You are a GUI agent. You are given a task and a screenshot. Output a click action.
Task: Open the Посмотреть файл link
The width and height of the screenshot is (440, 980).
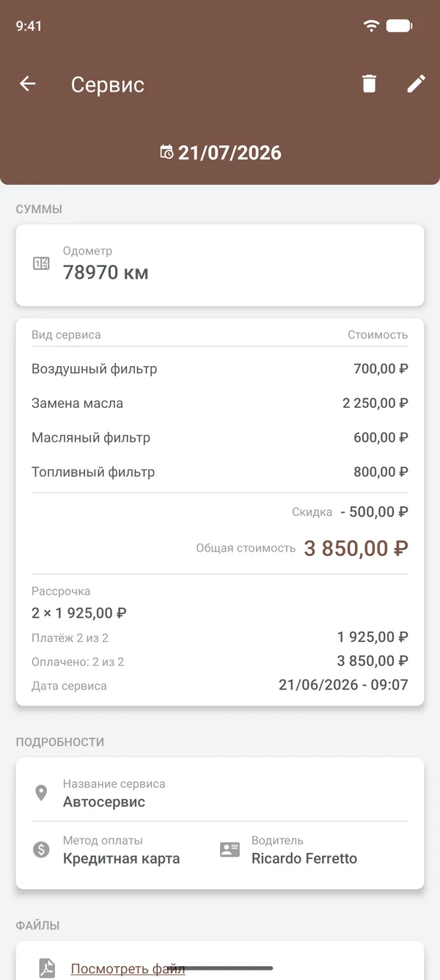coord(128,969)
